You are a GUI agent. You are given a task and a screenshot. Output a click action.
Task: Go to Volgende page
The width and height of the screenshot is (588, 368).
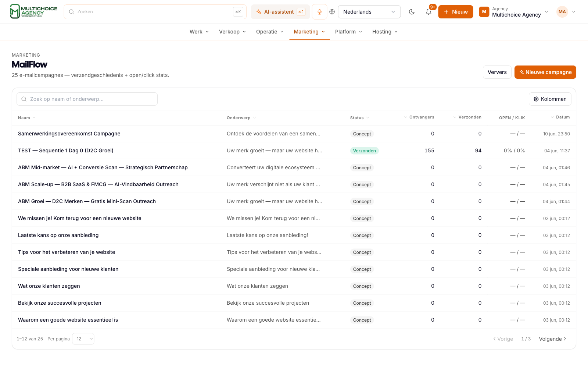pyautogui.click(x=552, y=339)
